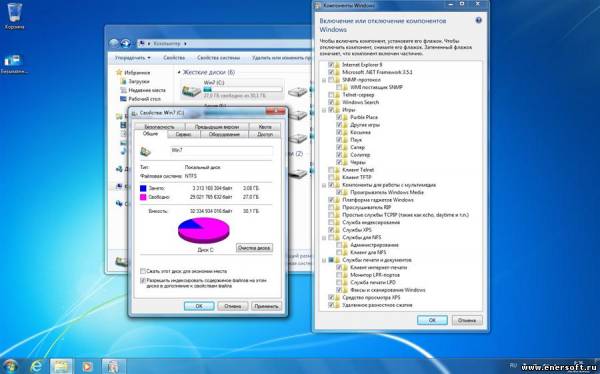Viewport: 600px width, 374px height.
Task: Collapse the Службы печати и документов node
Action: tap(324, 260)
